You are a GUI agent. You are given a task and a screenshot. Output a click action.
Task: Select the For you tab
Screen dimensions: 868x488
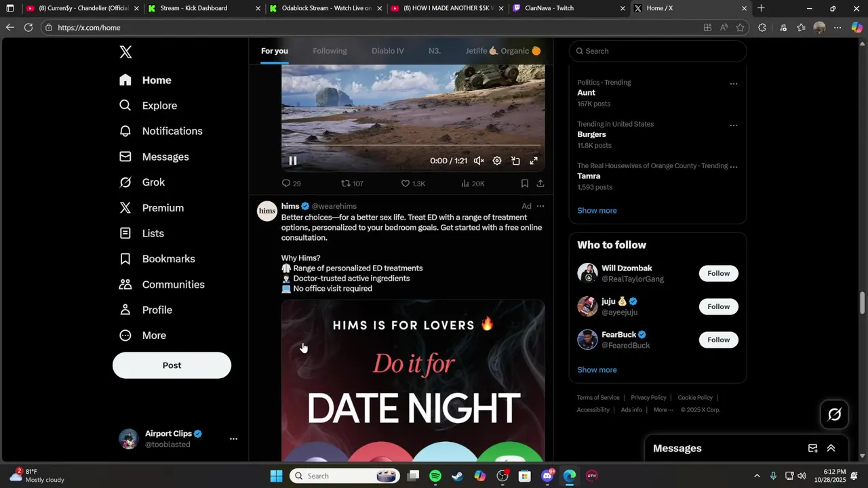[275, 51]
